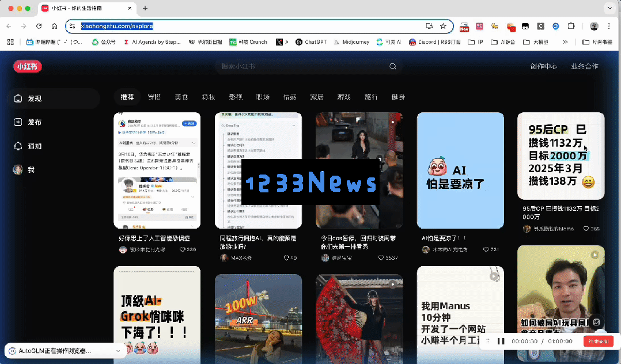Screen dimensions: 621x364
Task: Open the post title 好像患上了人工智能恐惧症
Action: click(154, 238)
